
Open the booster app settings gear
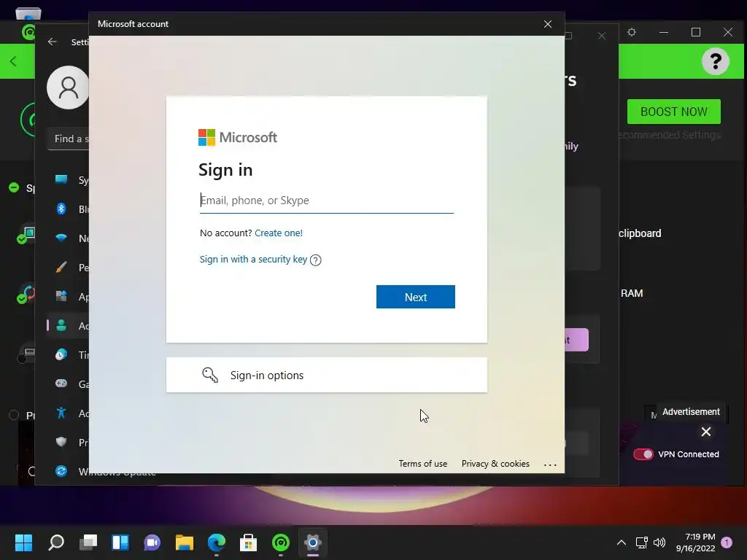(x=632, y=32)
